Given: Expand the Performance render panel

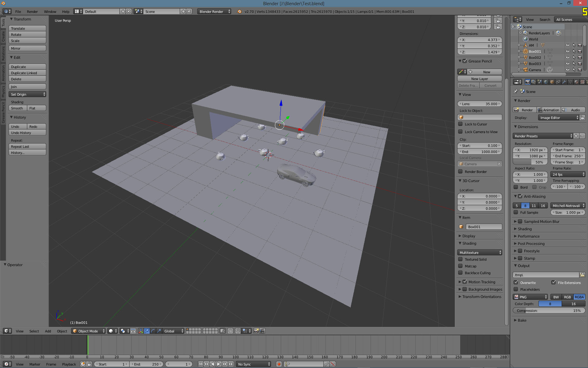Looking at the screenshot, I should point(529,236).
